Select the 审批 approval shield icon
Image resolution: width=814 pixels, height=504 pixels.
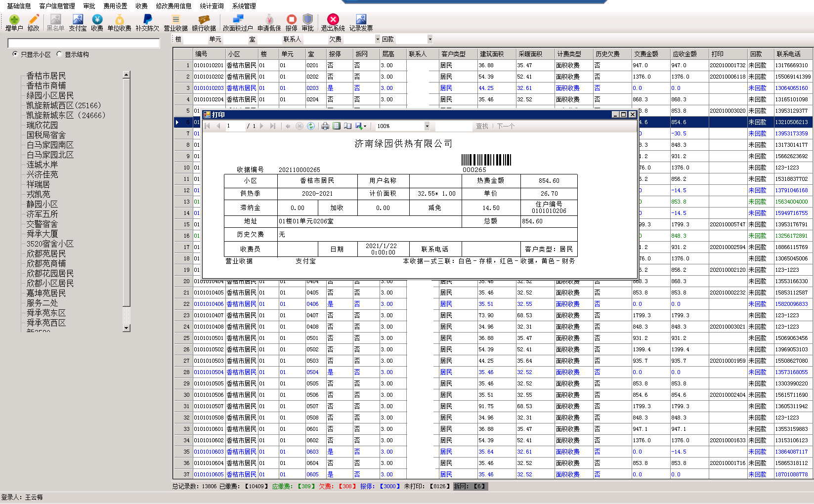307,22
